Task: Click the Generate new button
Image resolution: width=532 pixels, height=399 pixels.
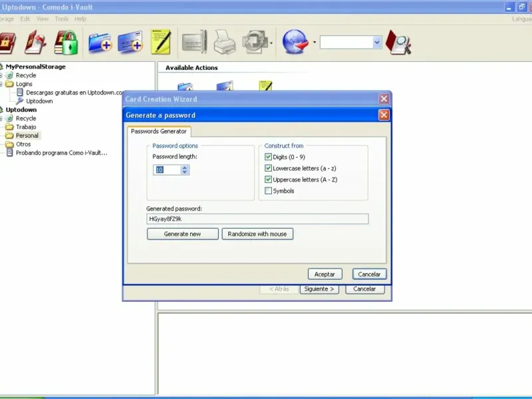Action: coord(182,234)
